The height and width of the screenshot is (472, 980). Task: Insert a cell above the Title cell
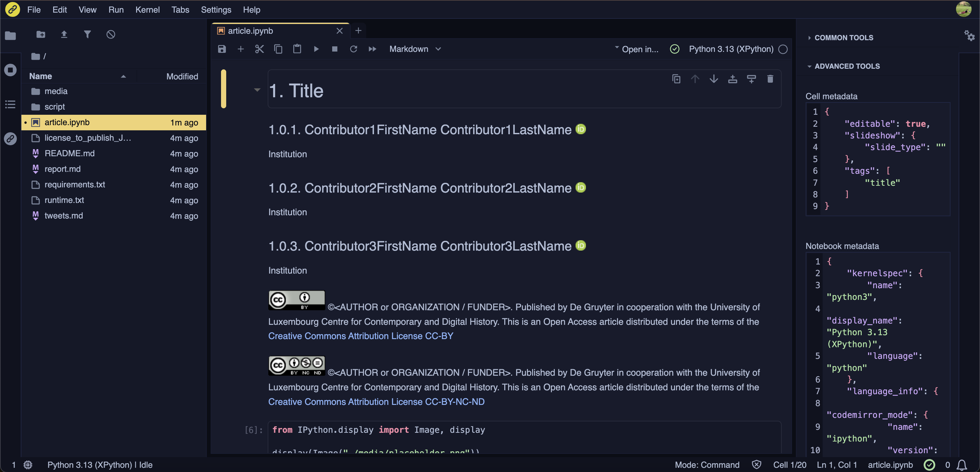(x=733, y=79)
